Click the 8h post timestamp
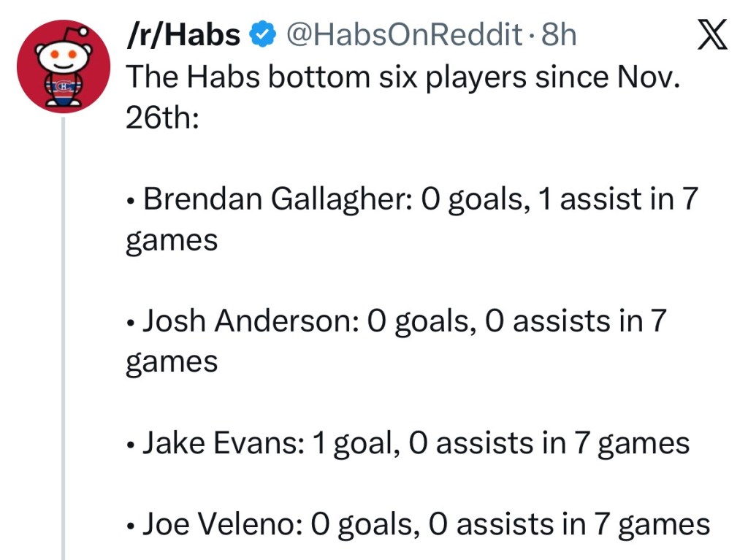This screenshot has height=560, width=748. click(559, 34)
